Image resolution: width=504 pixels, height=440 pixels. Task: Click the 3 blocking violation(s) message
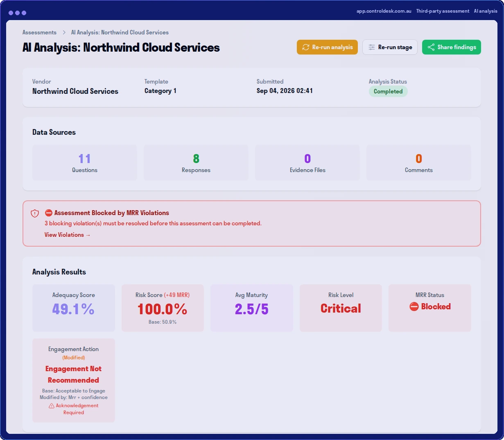click(153, 223)
